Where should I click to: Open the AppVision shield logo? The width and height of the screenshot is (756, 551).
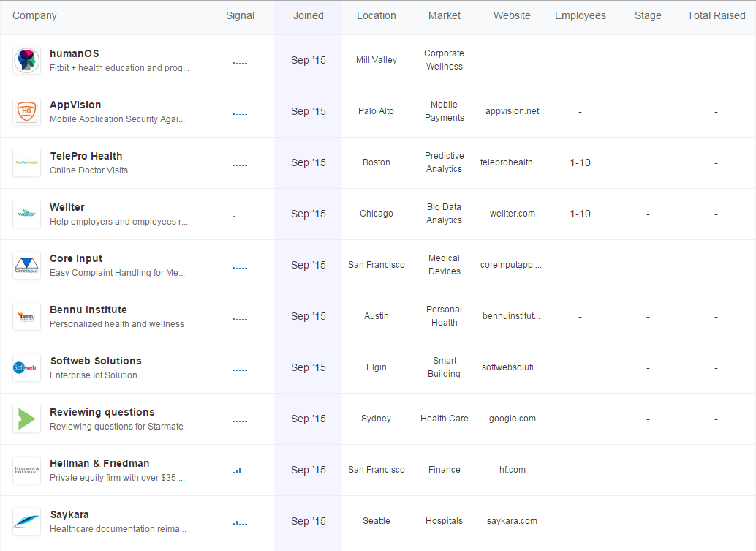[x=27, y=111]
